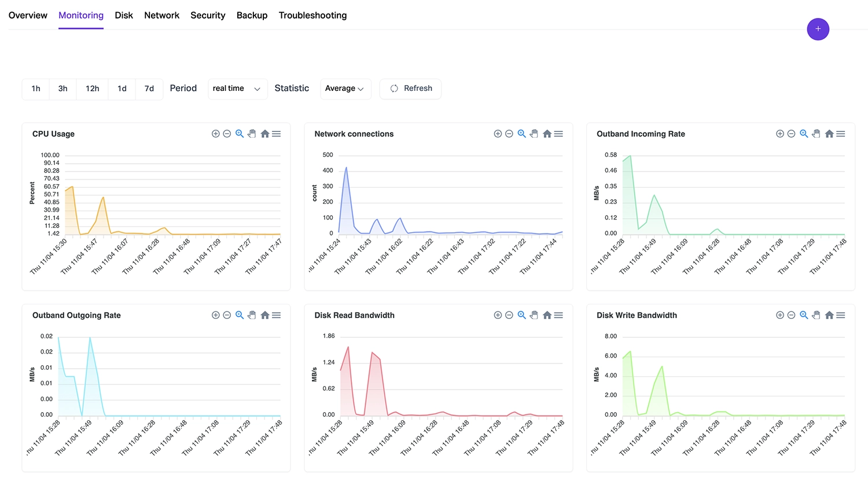Select the 3h time range
The width and height of the screenshot is (868, 481).
63,89
